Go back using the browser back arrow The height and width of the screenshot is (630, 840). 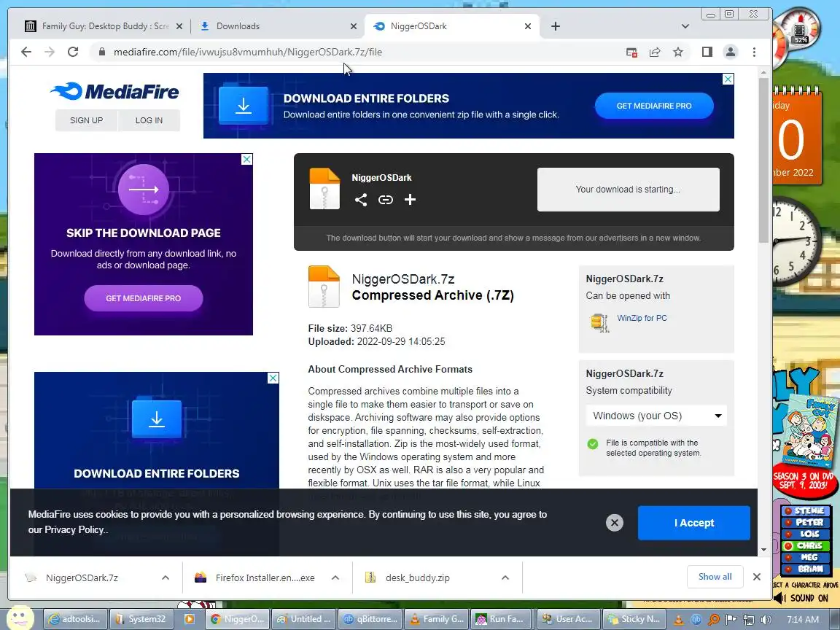(x=26, y=52)
